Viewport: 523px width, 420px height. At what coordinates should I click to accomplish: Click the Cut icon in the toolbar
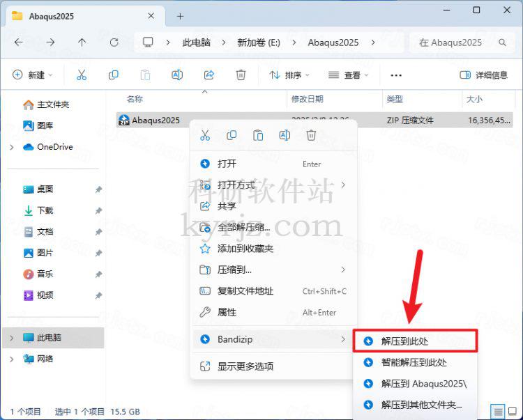click(x=82, y=75)
